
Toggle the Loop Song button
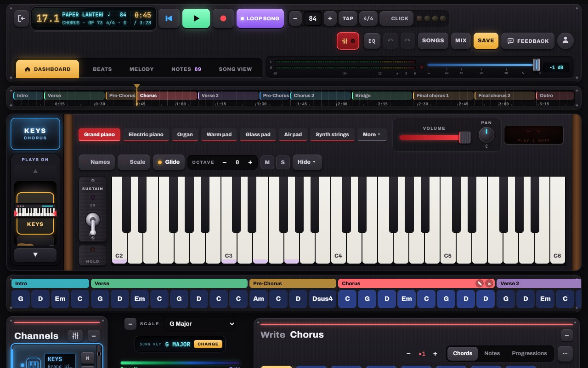point(260,18)
